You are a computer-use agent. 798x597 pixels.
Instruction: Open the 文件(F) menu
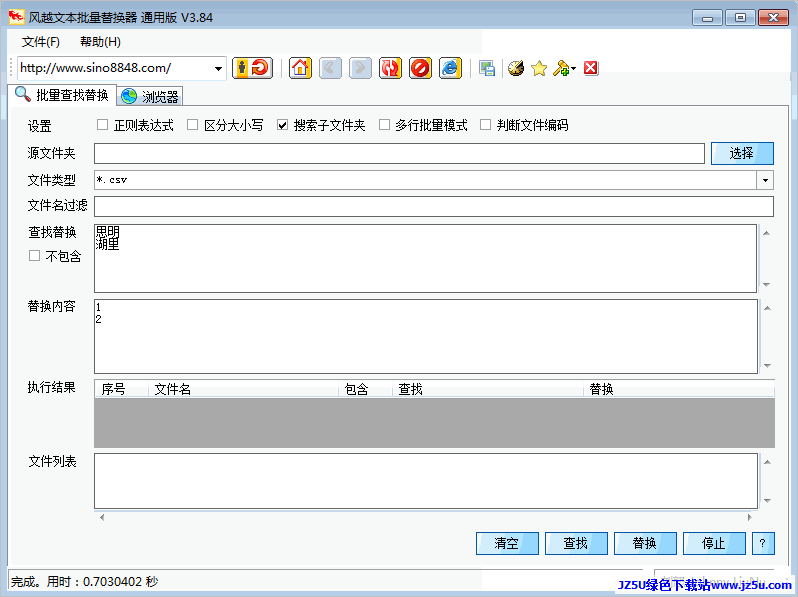(x=41, y=42)
